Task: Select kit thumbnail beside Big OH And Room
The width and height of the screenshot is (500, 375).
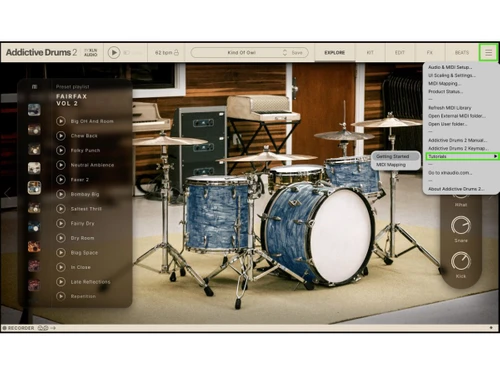Action: [x=34, y=110]
